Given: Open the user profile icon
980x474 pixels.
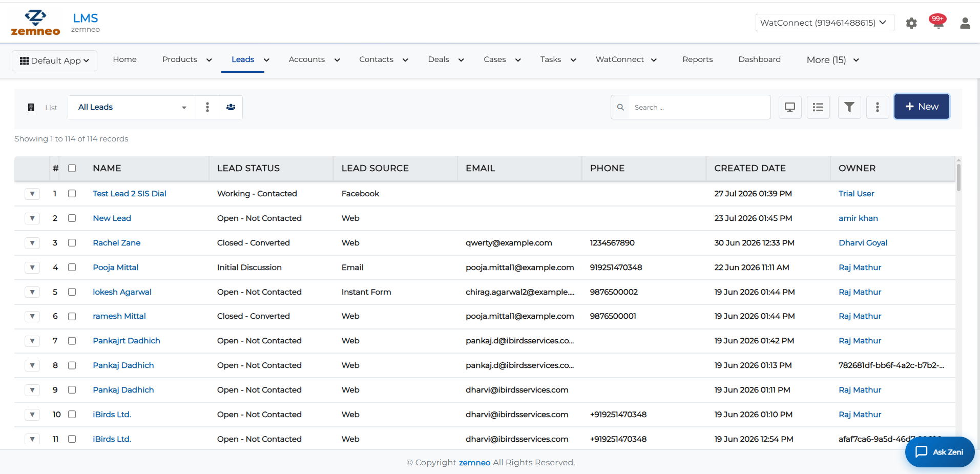Looking at the screenshot, I should coord(965,23).
